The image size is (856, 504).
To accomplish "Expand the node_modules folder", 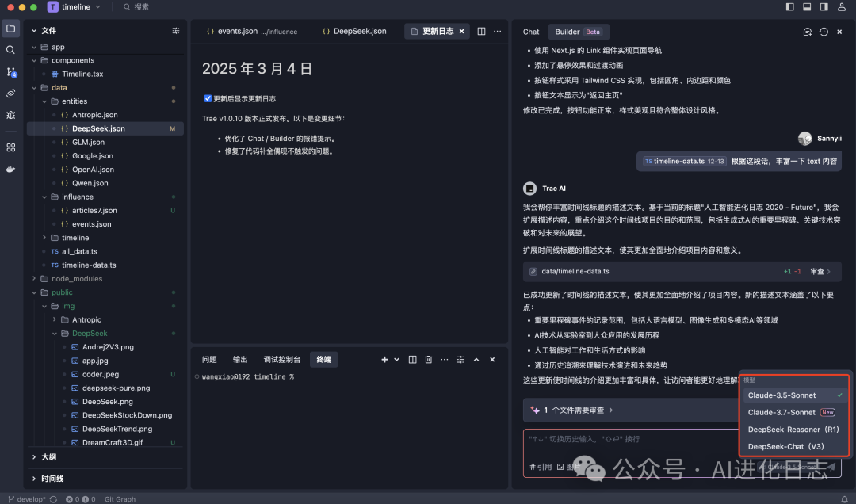I will tap(34, 278).
